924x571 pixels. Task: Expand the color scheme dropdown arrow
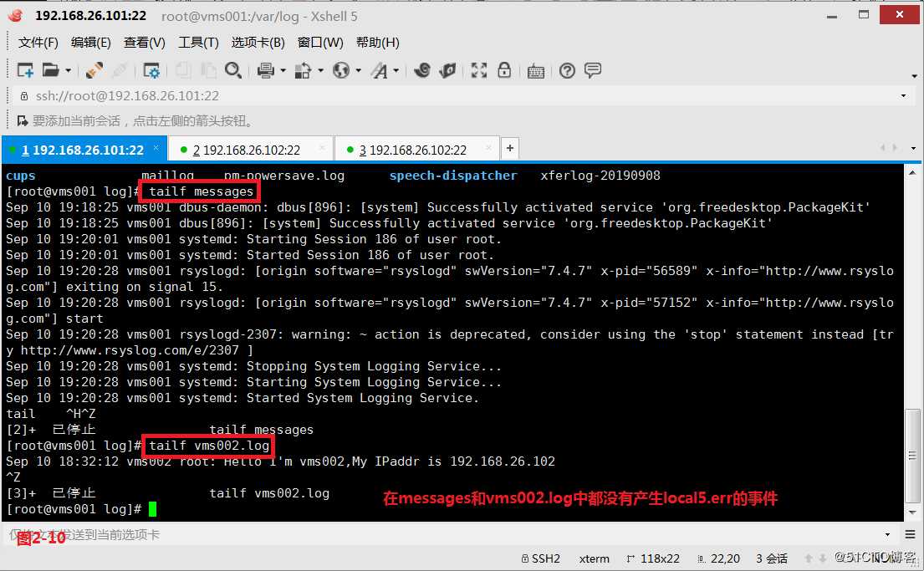pyautogui.click(x=320, y=71)
